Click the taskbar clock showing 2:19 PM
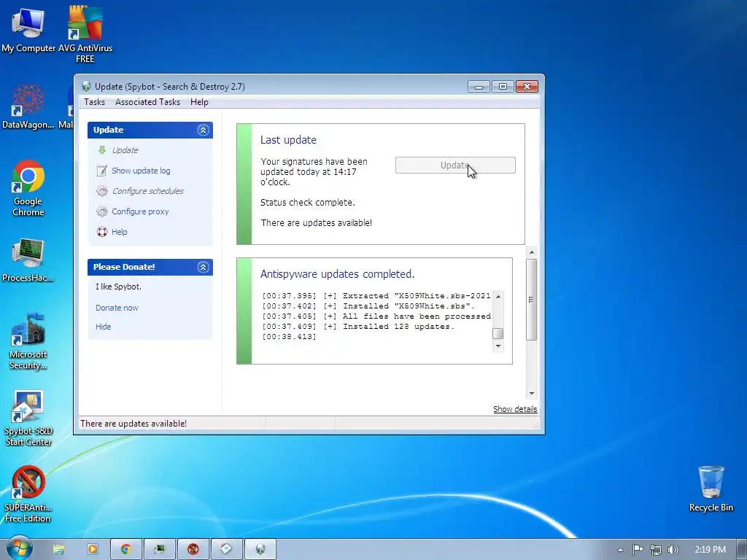The image size is (747, 560). (710, 550)
